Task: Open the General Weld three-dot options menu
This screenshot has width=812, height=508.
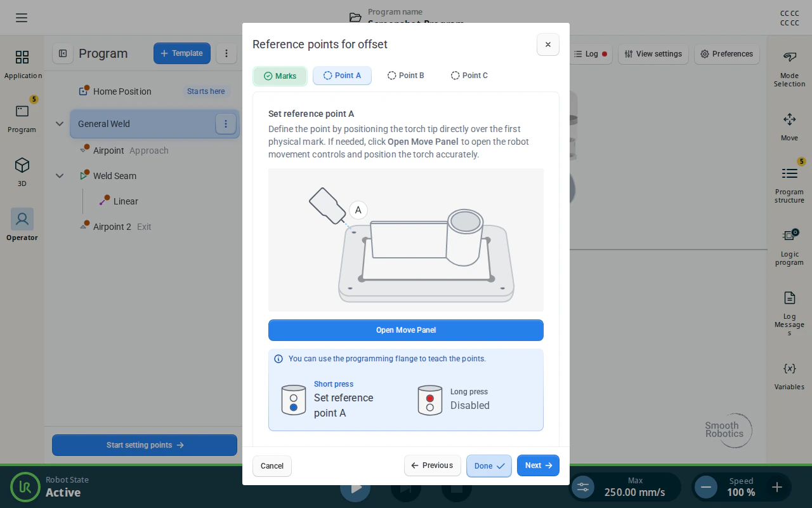Action: click(x=226, y=124)
